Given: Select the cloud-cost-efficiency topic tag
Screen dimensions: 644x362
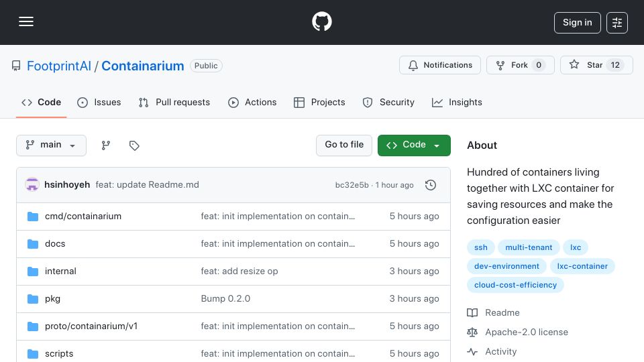Looking at the screenshot, I should pos(515,286).
